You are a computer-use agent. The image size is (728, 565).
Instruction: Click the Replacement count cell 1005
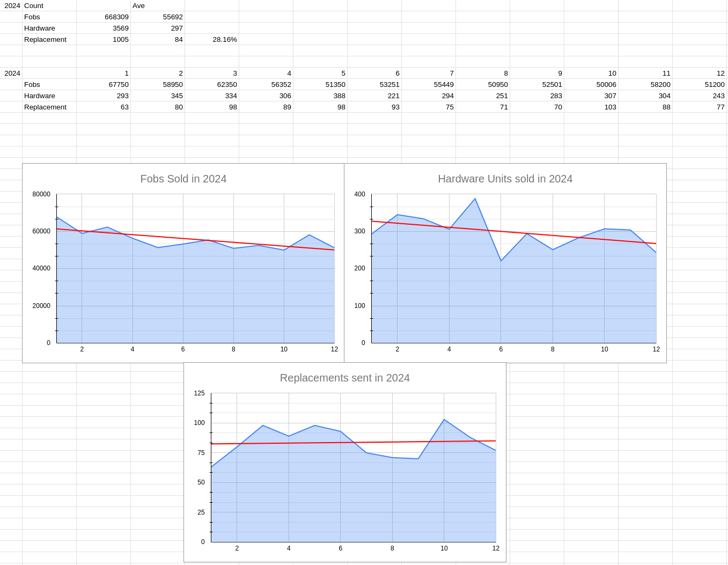[x=104, y=40]
